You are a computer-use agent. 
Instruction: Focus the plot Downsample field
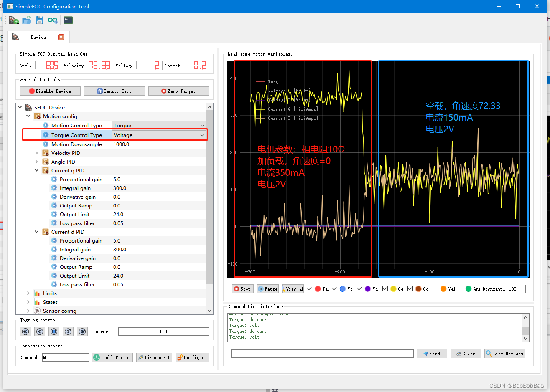(x=517, y=289)
